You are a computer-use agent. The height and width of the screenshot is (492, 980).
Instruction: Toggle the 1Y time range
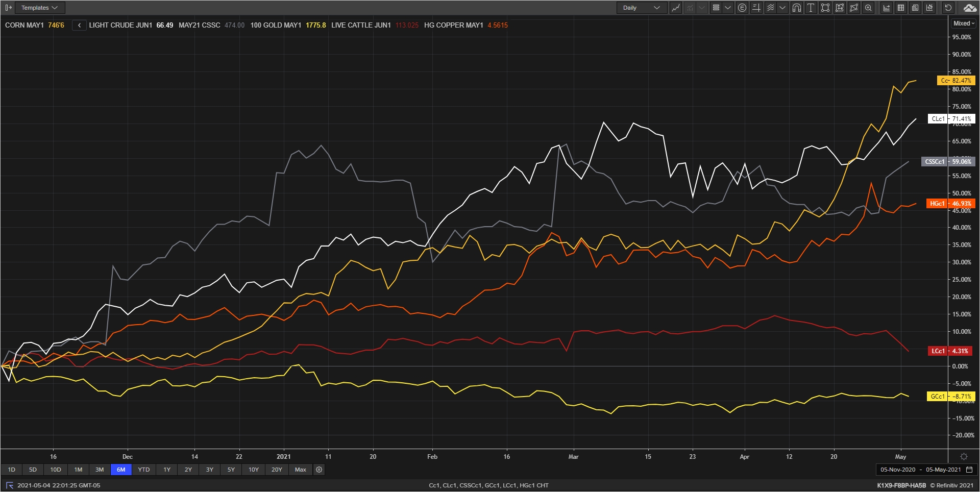[x=167, y=470]
